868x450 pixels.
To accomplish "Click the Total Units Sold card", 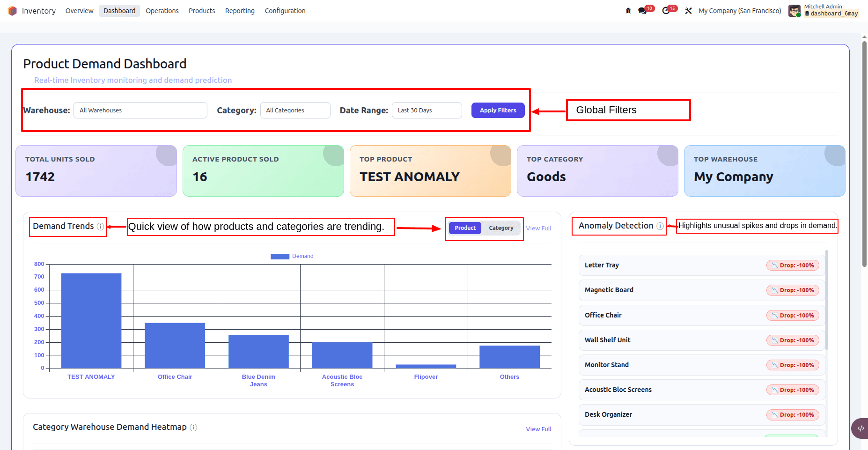I will tap(96, 171).
